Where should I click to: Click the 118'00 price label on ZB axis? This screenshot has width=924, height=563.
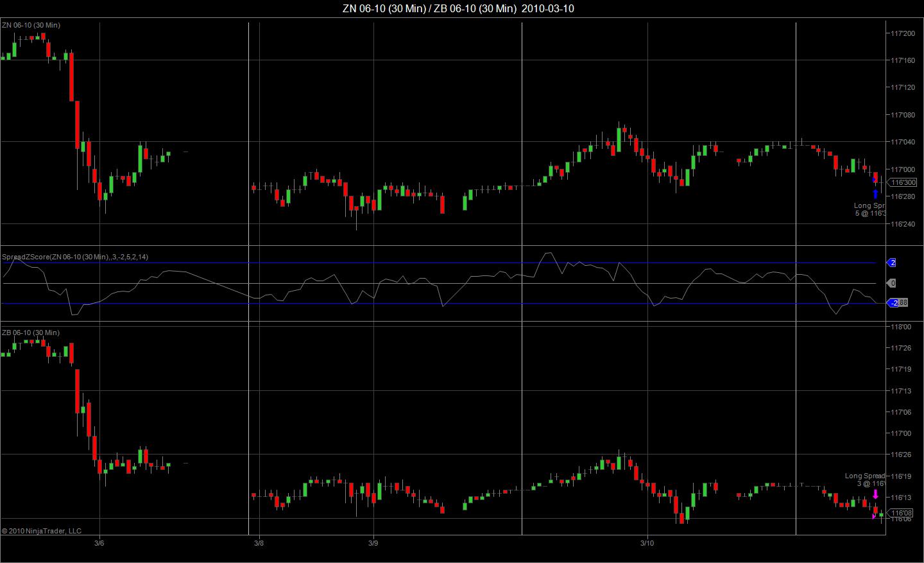tap(901, 327)
